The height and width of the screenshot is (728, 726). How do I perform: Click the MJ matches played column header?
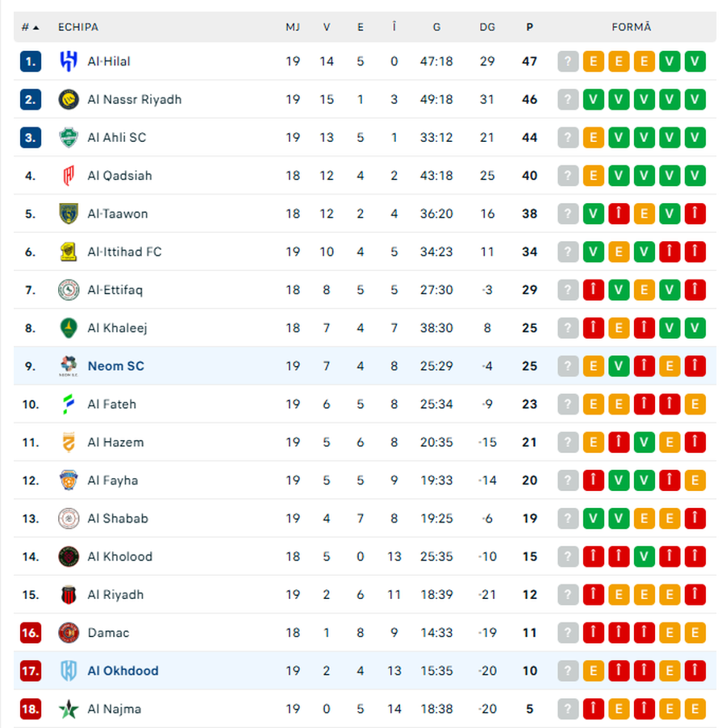pos(293,27)
